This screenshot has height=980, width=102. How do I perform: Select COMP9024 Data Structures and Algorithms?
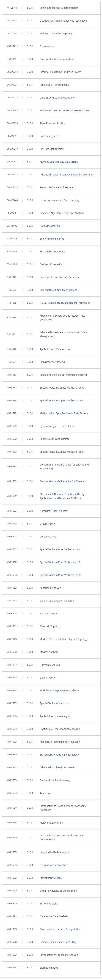[x=51, y=98]
